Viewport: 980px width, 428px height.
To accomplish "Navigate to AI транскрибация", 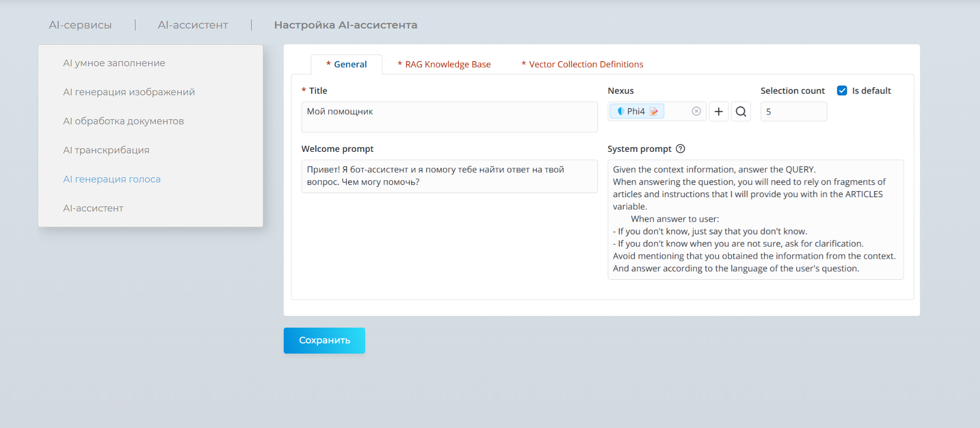I will coord(106,150).
